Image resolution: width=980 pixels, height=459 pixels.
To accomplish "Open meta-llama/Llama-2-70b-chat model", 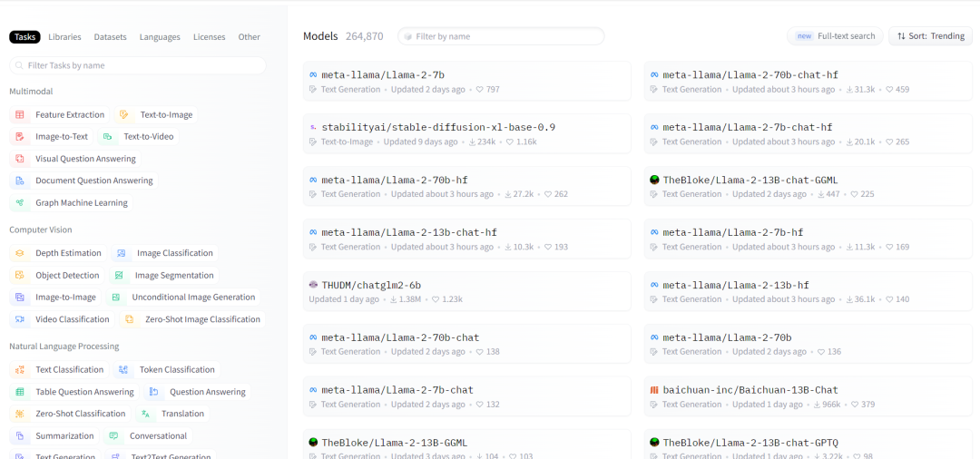I will pyautogui.click(x=467, y=344).
